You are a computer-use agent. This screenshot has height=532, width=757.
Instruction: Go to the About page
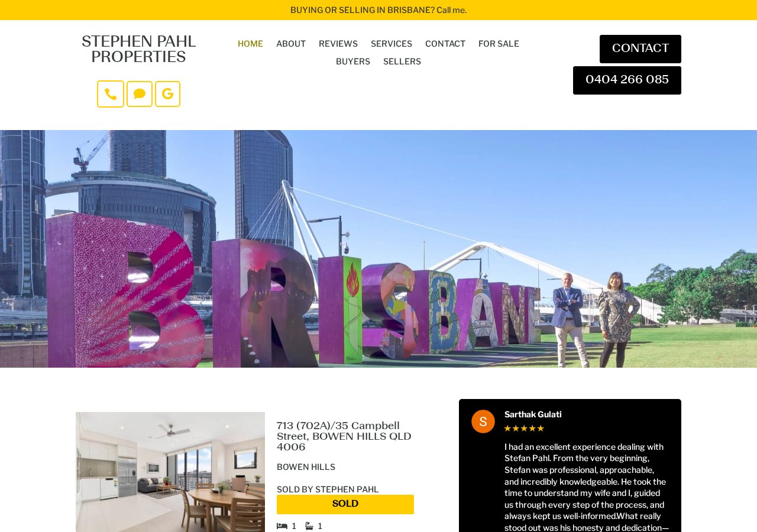click(x=291, y=44)
